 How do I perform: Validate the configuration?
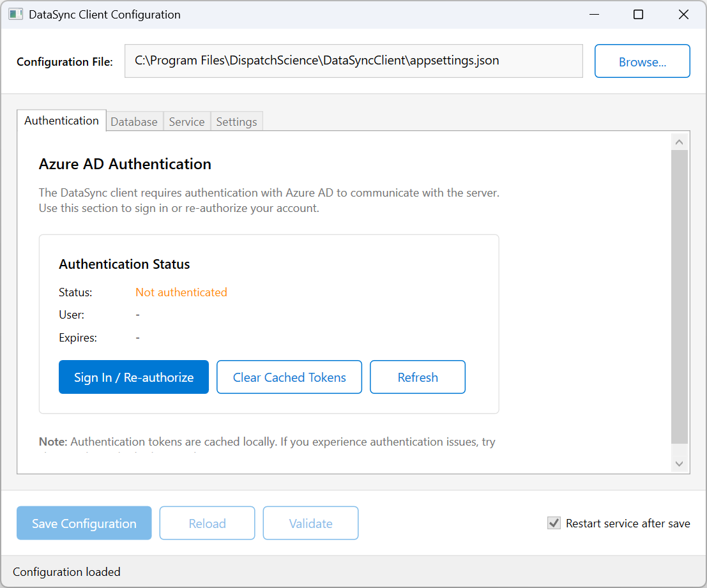[310, 523]
